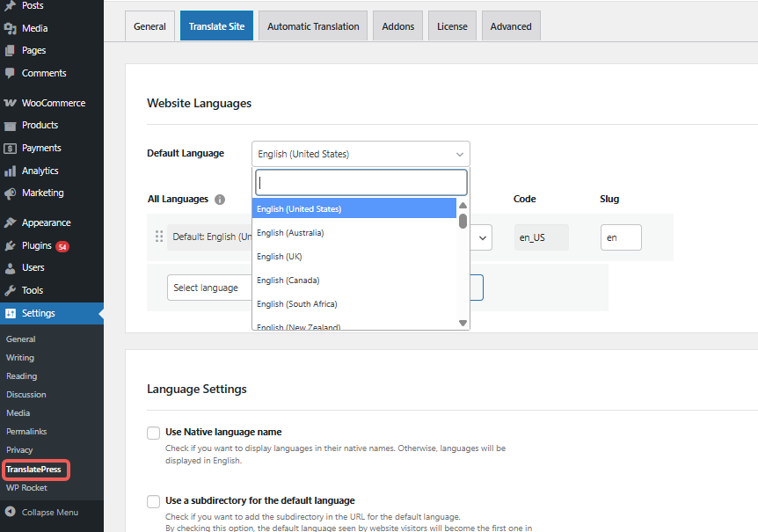Choose English (Canada) from the list
Image resolution: width=758 pixels, height=532 pixels.
tap(288, 281)
